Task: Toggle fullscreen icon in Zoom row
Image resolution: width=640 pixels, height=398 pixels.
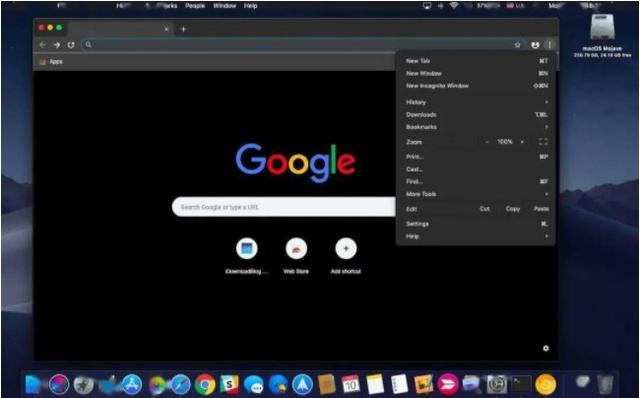Action: tap(543, 142)
